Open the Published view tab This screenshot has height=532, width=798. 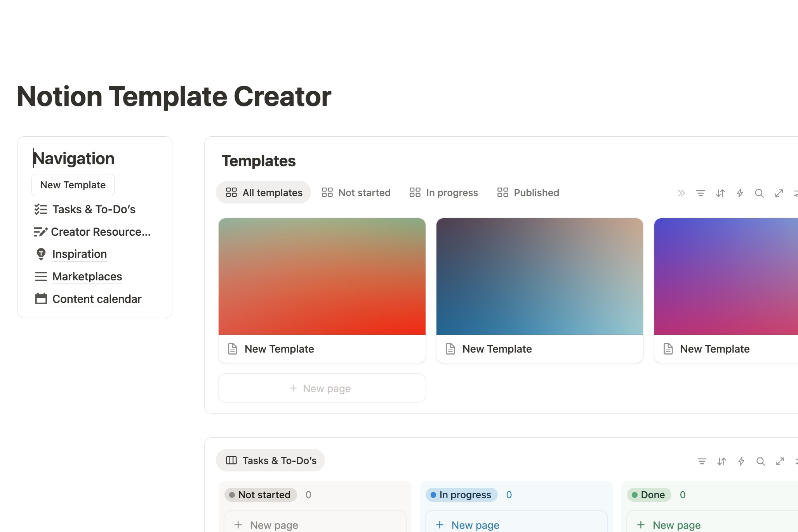pos(528,193)
